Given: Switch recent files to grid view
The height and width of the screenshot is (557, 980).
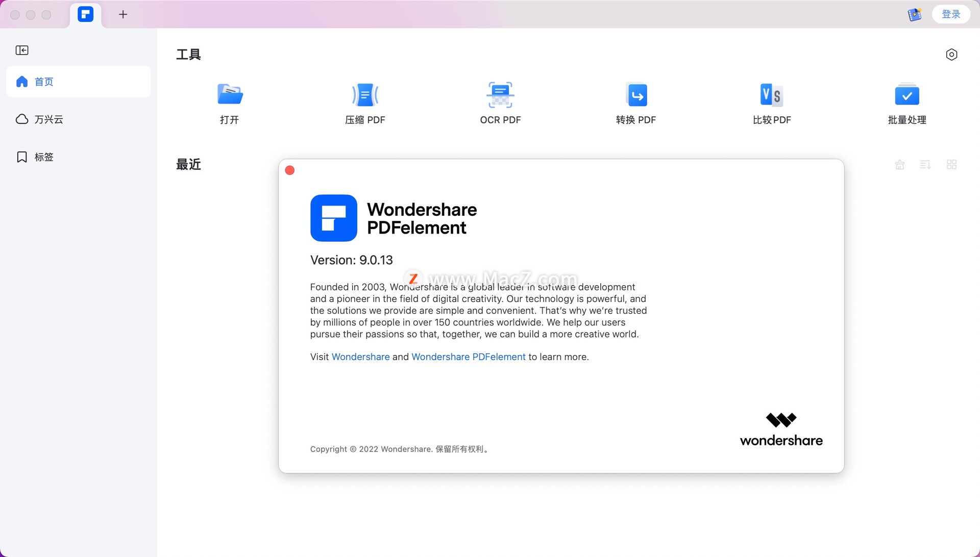Looking at the screenshot, I should [x=951, y=165].
